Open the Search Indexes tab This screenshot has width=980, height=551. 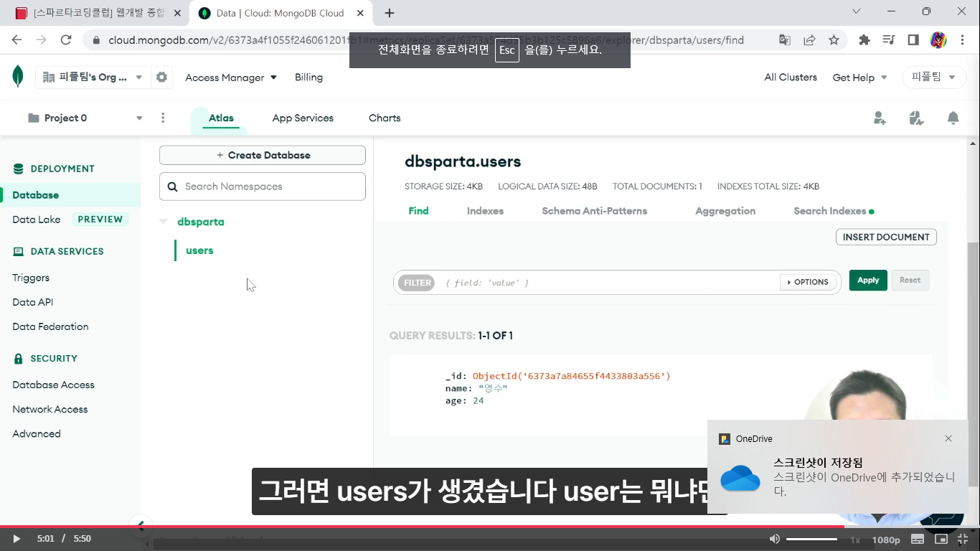tap(834, 211)
